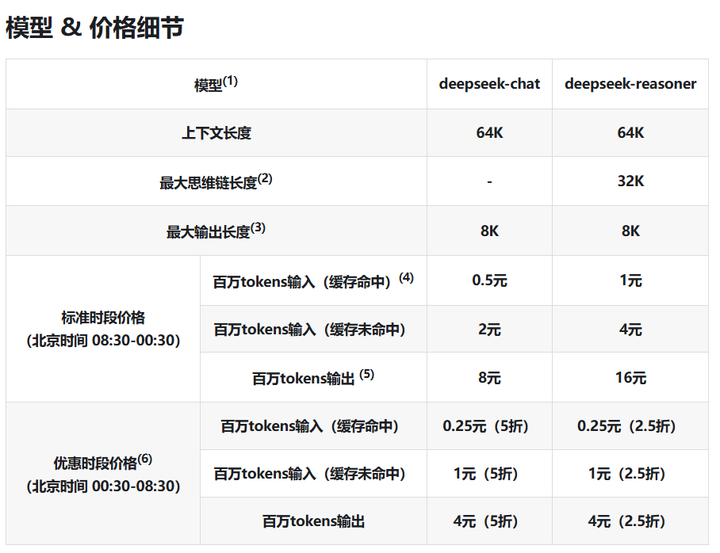Click the 8元 price cell

(489, 378)
